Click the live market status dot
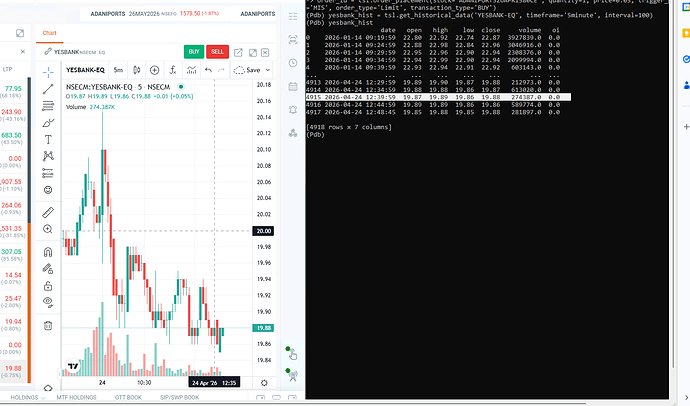Image resolution: width=690 pixels, height=406 pixels. (181, 87)
